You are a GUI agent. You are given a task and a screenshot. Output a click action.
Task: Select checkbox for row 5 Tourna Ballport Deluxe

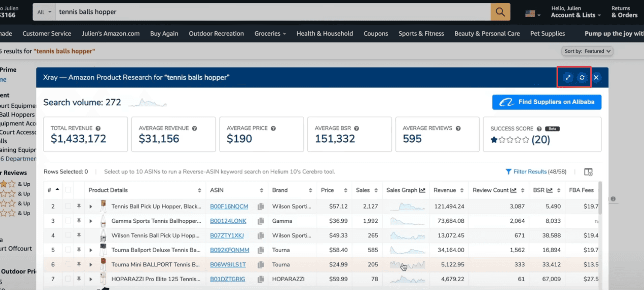(x=68, y=249)
